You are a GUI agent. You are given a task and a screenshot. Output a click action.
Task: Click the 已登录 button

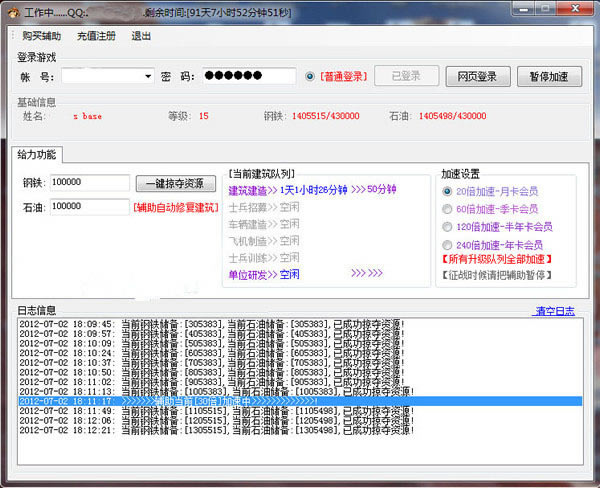407,76
